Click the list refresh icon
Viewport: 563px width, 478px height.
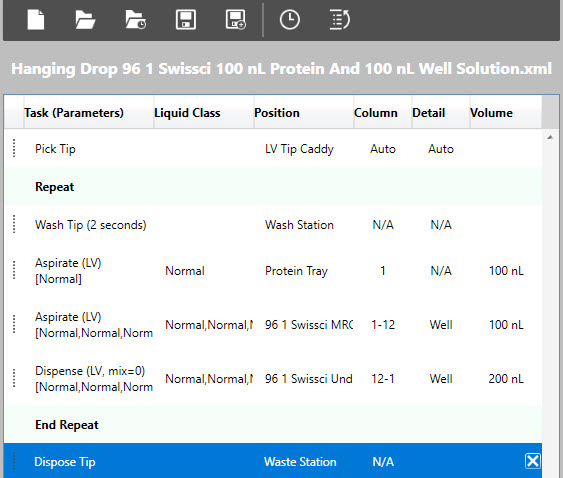point(339,20)
